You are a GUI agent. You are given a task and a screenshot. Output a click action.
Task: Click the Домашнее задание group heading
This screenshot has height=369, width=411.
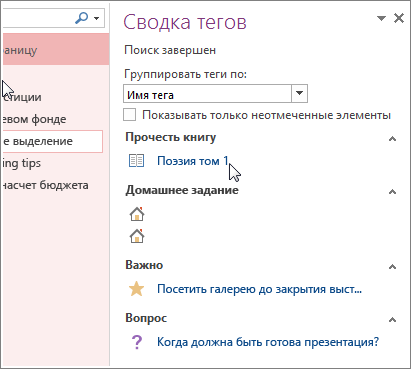pyautogui.click(x=182, y=190)
